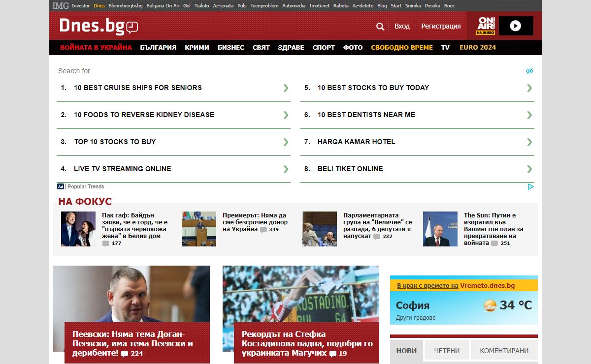
Task: Open the Bloombergtv.bg top bar link
Action: [126, 6]
